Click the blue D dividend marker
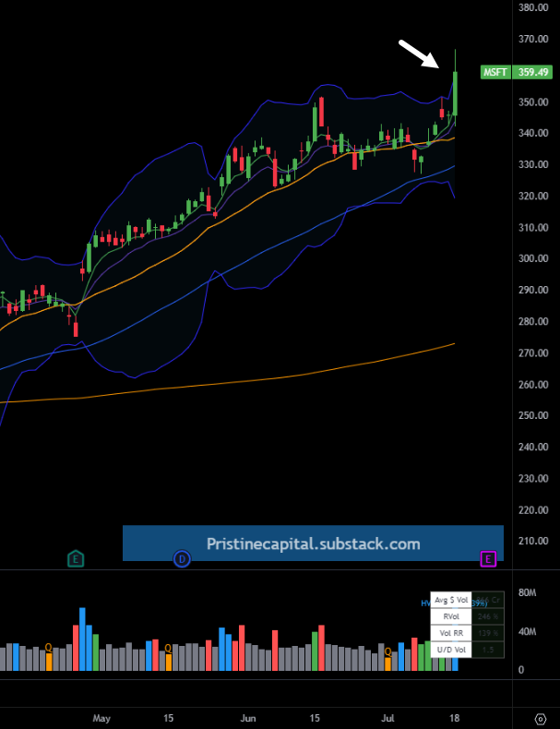This screenshot has width=560, height=729. [x=182, y=558]
